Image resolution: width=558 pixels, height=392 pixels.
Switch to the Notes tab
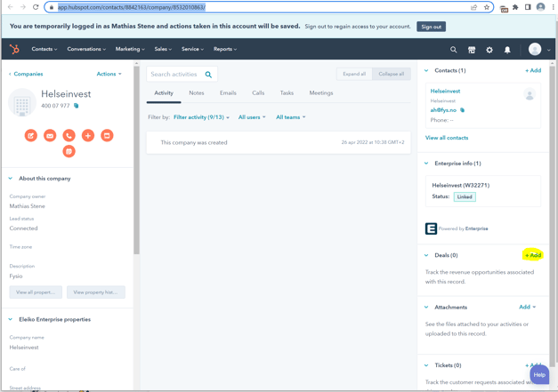196,92
